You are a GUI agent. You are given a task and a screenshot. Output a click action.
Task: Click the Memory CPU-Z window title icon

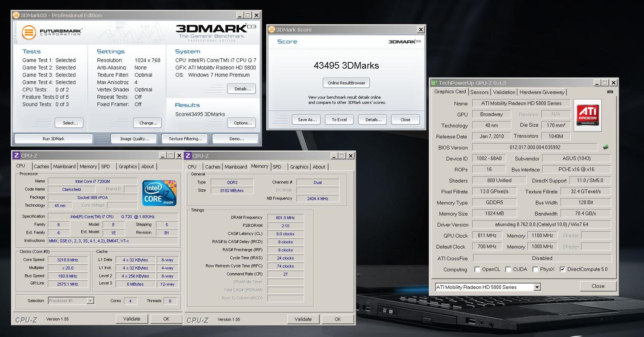click(188, 156)
